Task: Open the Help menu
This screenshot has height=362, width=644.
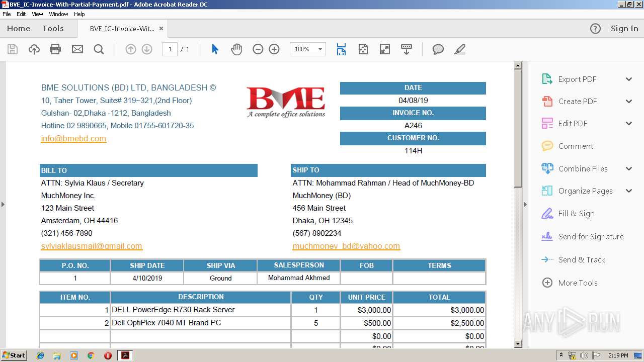Action: point(79,14)
